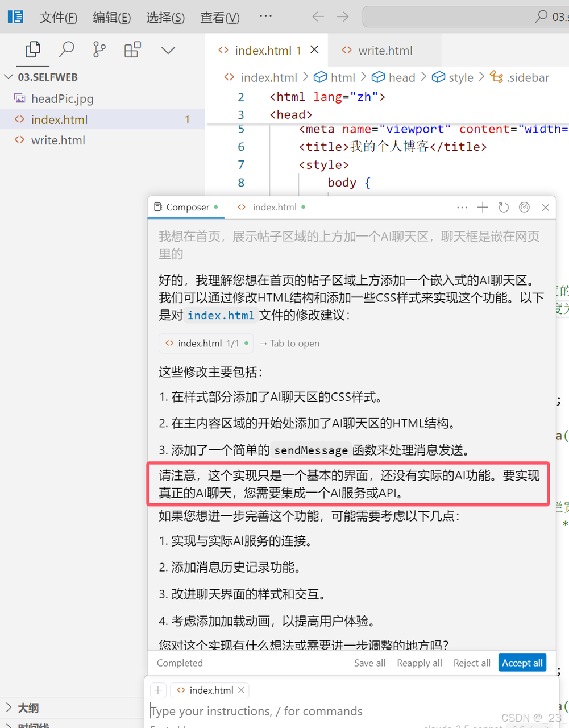Open the Extensions blocks icon
The width and height of the screenshot is (569, 728).
click(x=132, y=50)
